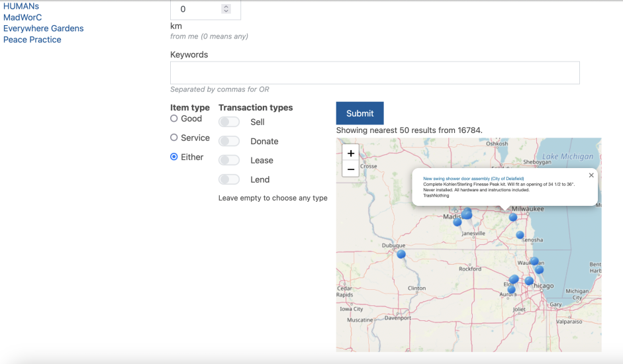This screenshot has width=623, height=364.
Task: Click the map marker near Aurora
Action: point(512,289)
